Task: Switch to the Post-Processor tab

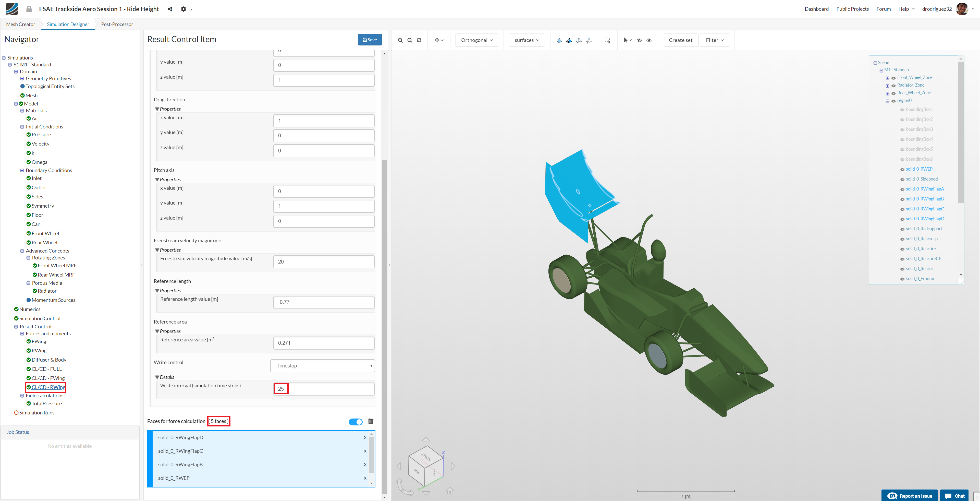Action: point(117,24)
